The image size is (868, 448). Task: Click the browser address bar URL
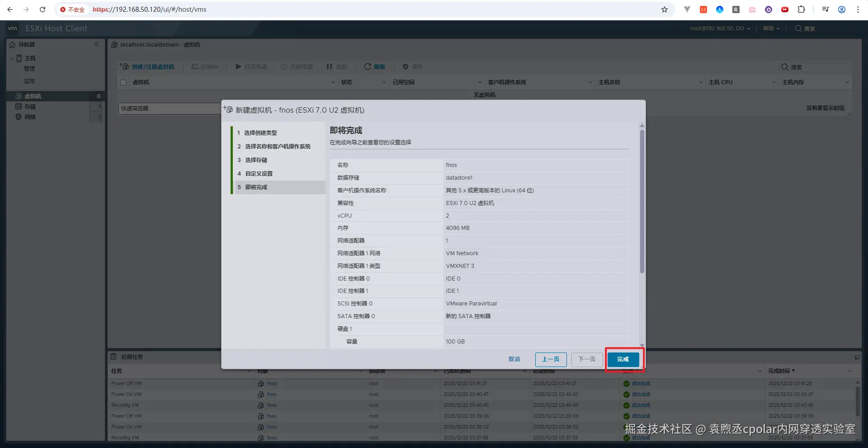pyautogui.click(x=149, y=10)
